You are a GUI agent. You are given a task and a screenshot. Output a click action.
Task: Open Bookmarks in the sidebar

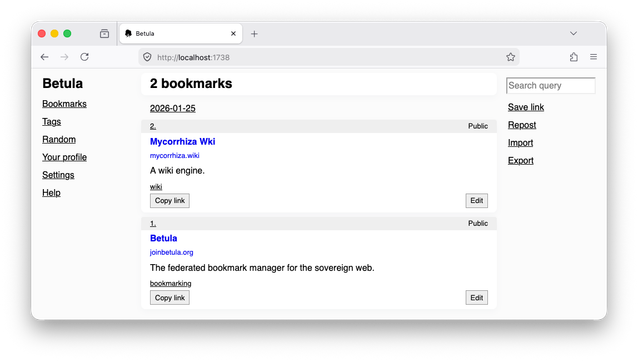[64, 104]
